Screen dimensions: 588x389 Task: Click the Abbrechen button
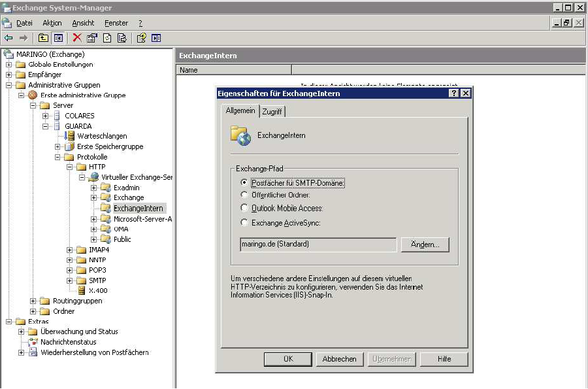pyautogui.click(x=339, y=359)
